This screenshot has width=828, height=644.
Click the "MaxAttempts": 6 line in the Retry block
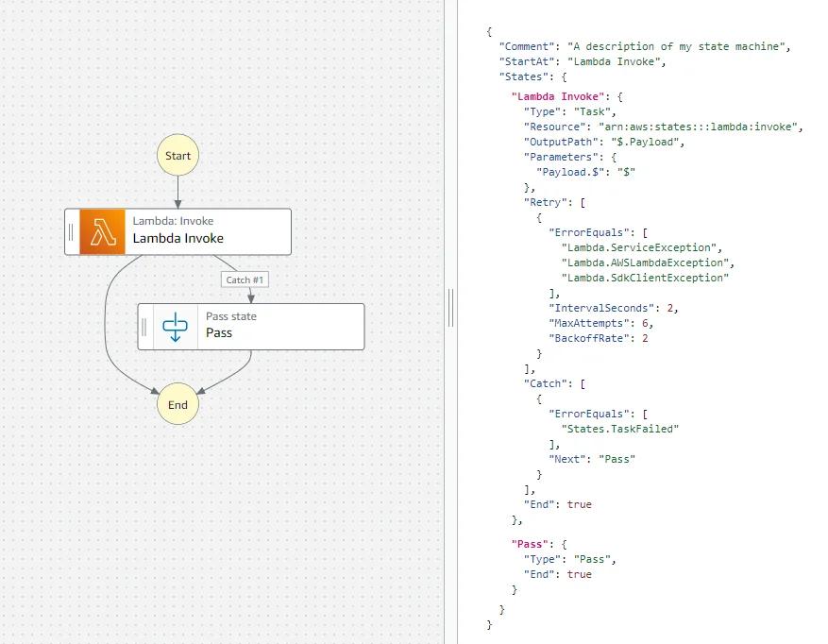598,323
